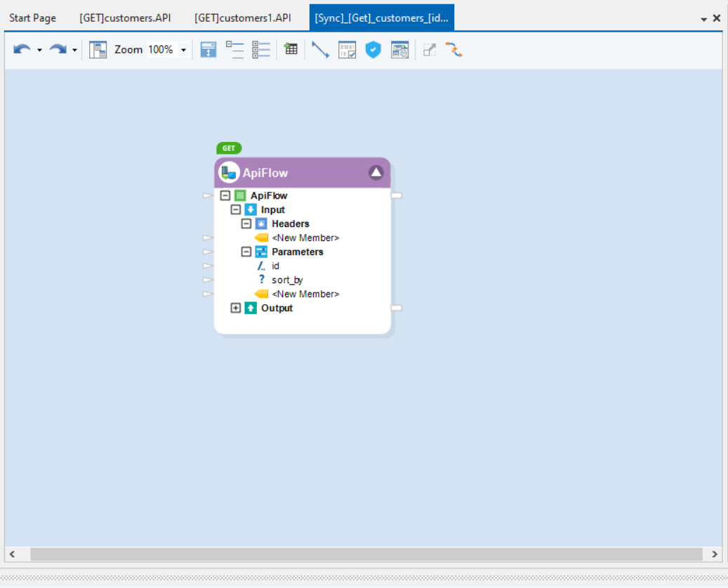
Task: Switch to the Start Page tab
Action: tap(33, 18)
